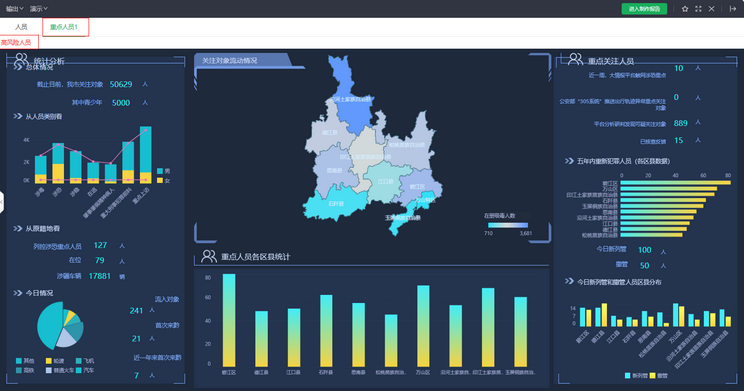Click the people icon beside 重点关注人员 title
Screen dimensions: 744x391
pos(575,59)
